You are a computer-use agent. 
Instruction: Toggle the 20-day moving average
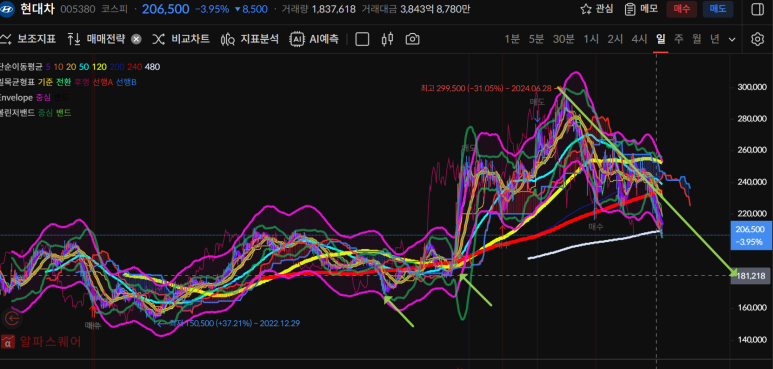tap(71, 67)
